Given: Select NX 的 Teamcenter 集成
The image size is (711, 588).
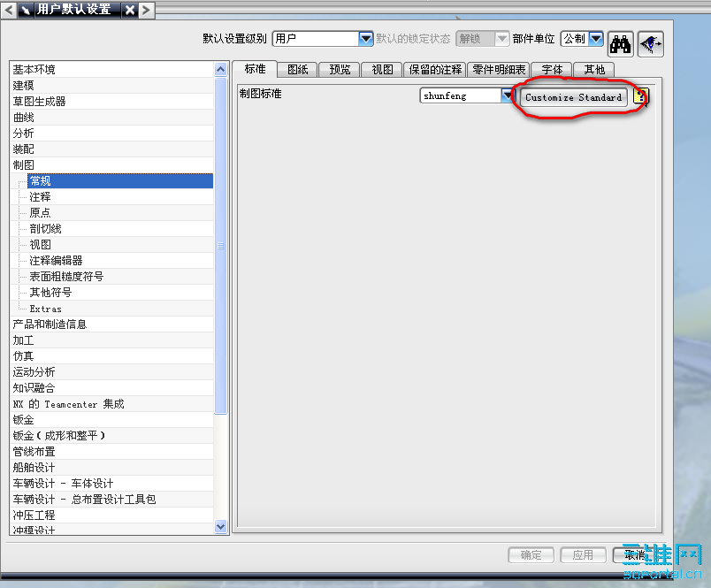Looking at the screenshot, I should pyautogui.click(x=111, y=404).
